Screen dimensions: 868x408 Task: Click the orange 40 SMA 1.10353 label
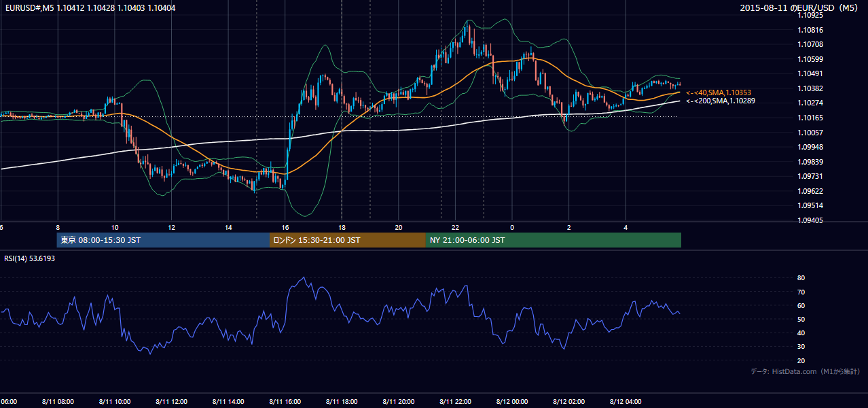(719, 92)
